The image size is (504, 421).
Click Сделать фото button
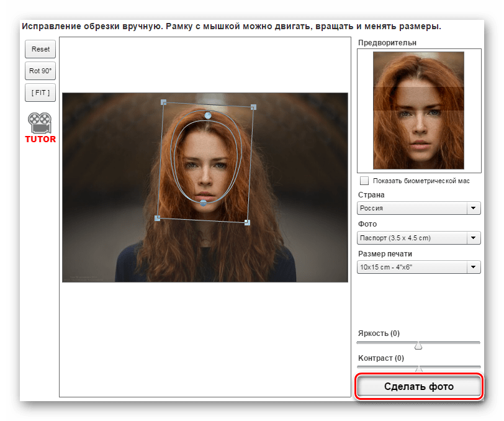tap(419, 386)
